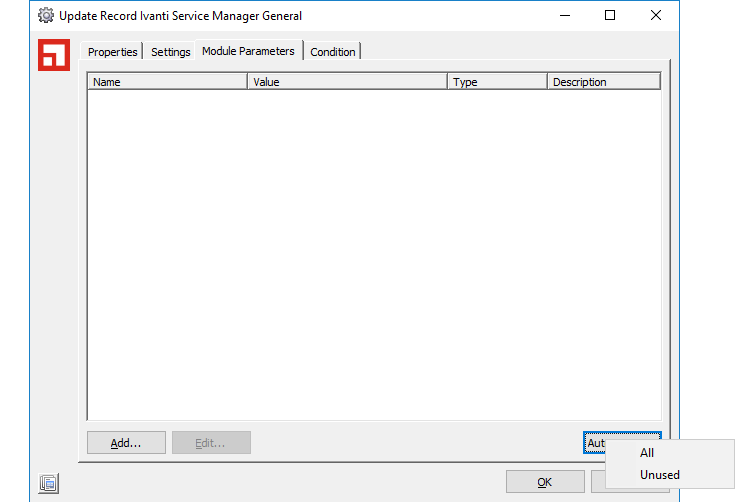Image resolution: width=736 pixels, height=502 pixels.
Task: Confirm with the OK button
Action: 545,482
